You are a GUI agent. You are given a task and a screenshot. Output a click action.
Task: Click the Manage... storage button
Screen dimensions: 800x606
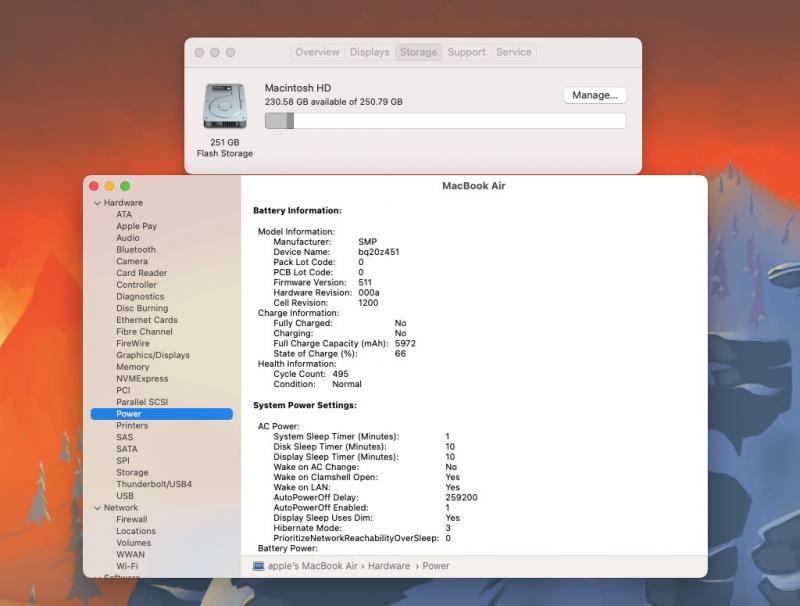coord(594,95)
